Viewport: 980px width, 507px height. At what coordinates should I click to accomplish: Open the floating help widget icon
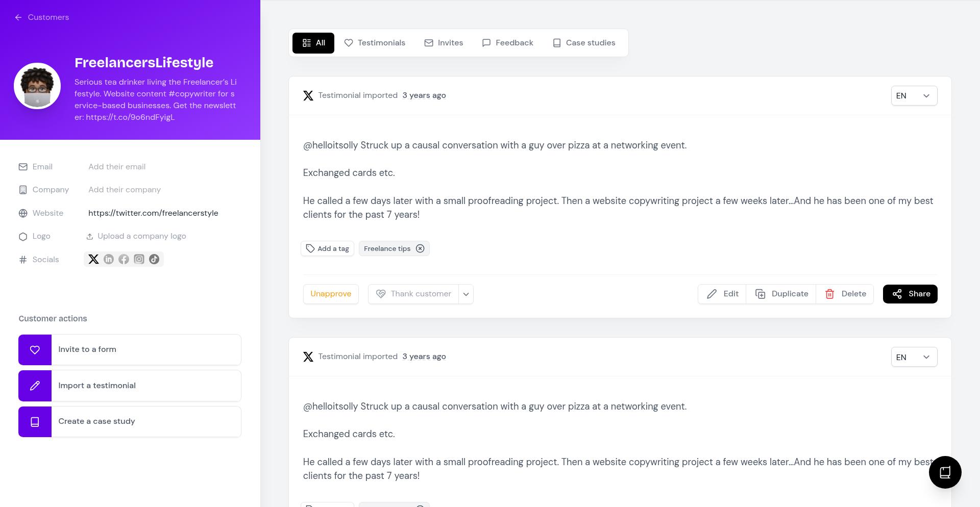point(945,472)
